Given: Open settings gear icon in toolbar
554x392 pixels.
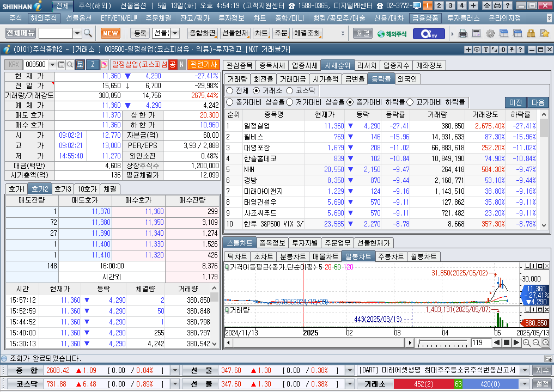Looking at the screenshot, I should pyautogui.click(x=490, y=34).
